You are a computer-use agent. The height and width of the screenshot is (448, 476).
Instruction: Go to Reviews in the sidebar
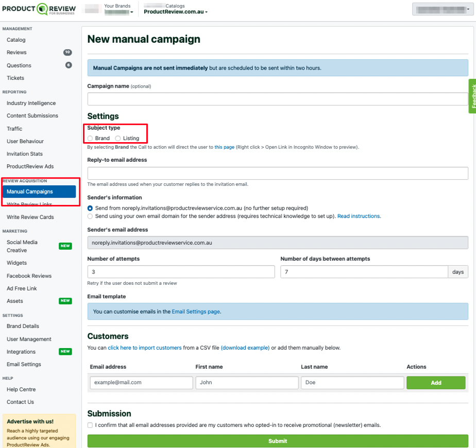[16, 53]
